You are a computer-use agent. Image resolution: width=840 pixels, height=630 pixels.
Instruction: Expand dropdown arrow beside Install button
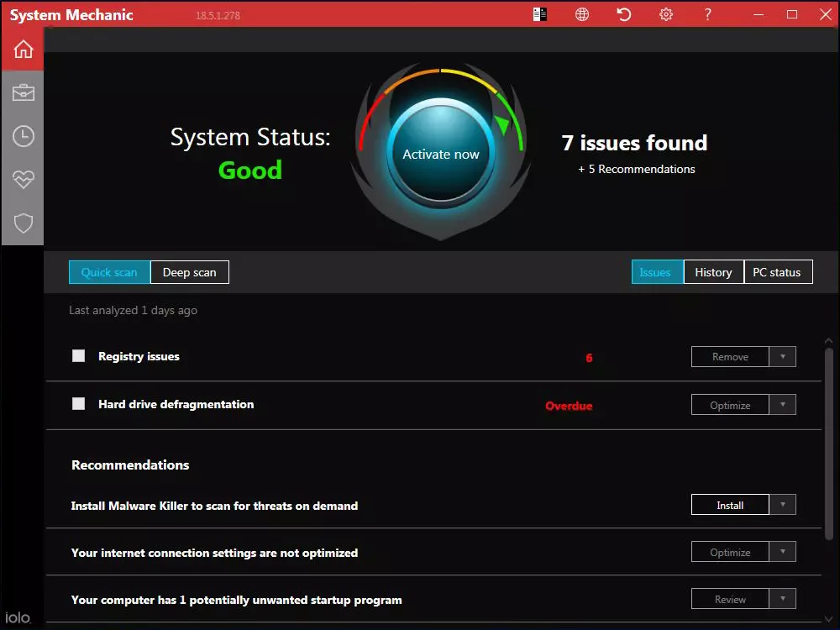tap(783, 505)
